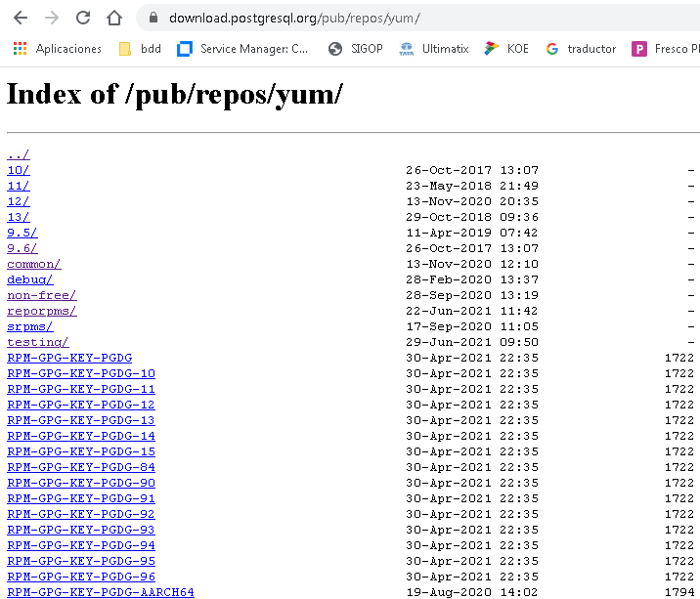Image resolution: width=700 pixels, height=599 pixels.
Task: Open the Google traductor bookmark
Action: pos(581,48)
